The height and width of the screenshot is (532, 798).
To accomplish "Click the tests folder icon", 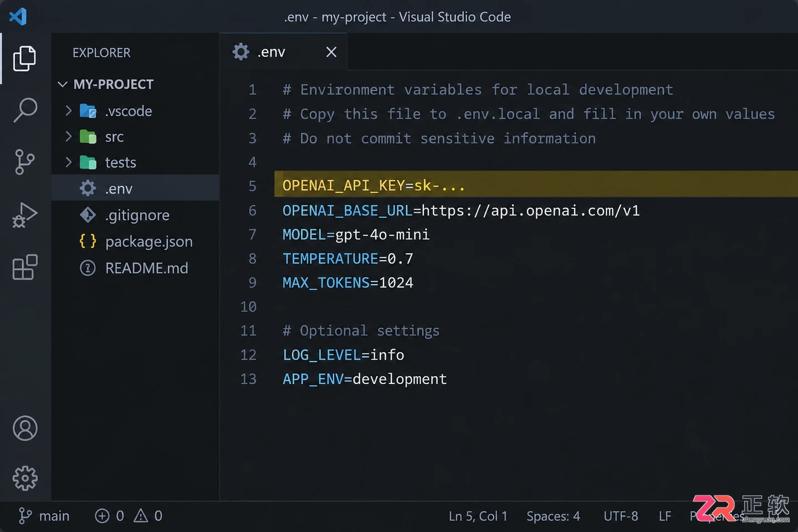I will (x=88, y=162).
